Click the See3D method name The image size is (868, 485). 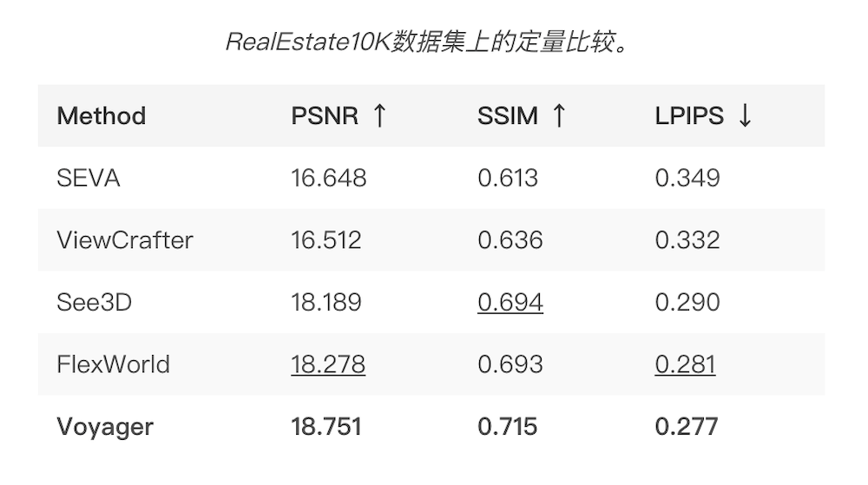point(94,302)
